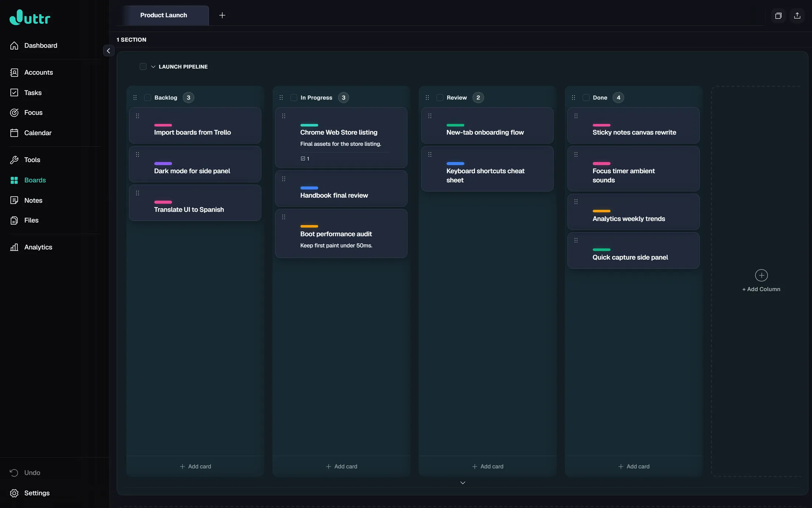Open the Focus timer ambient sounds card
The image size is (812, 508).
(x=633, y=168)
